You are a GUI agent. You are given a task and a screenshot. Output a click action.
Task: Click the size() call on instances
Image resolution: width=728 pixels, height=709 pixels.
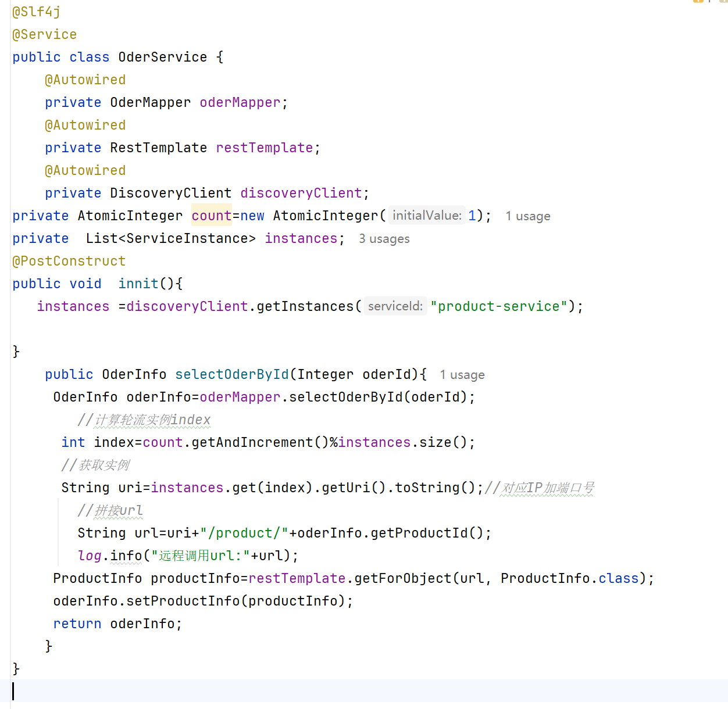click(x=444, y=442)
